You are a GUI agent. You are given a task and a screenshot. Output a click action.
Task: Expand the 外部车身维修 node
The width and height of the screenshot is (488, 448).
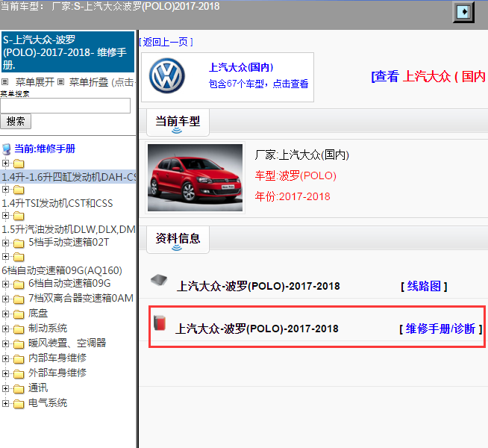click(x=5, y=373)
